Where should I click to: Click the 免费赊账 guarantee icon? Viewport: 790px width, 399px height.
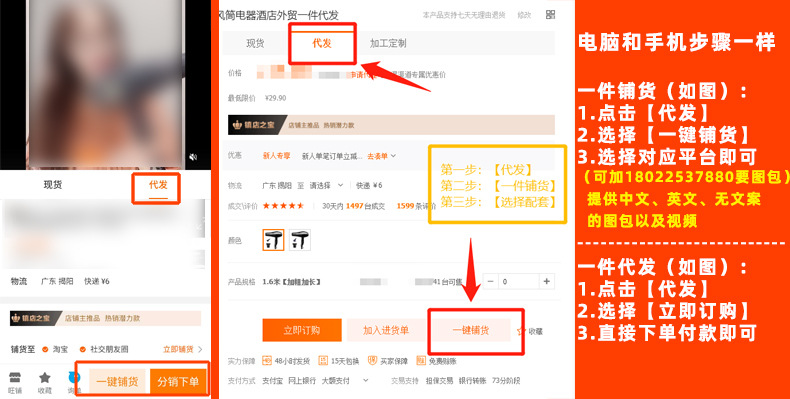(x=421, y=361)
